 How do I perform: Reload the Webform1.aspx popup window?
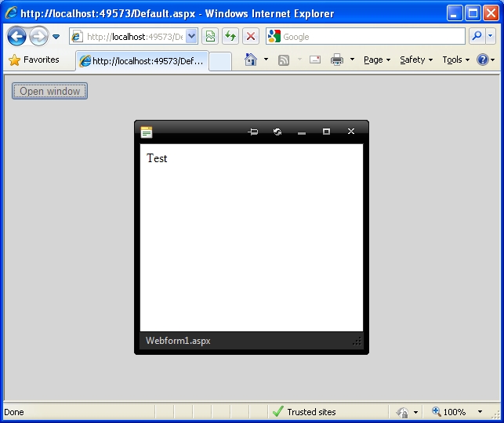[x=277, y=132]
